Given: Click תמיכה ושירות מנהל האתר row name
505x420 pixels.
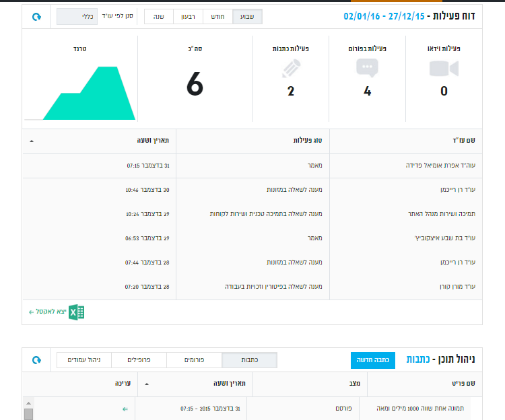Looking at the screenshot, I should (442, 213).
